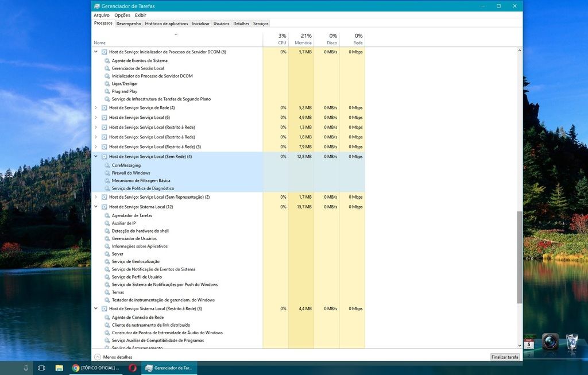Switch to the Chrome window in taskbar

(x=96, y=368)
